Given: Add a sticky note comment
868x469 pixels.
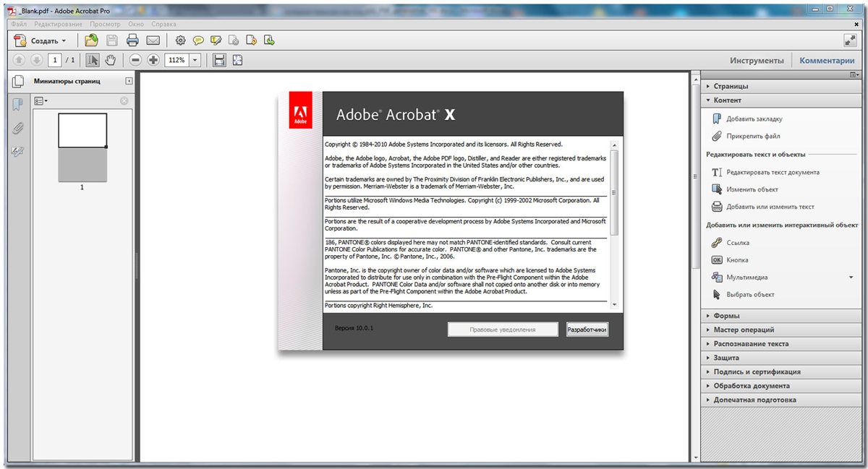Looking at the screenshot, I should tap(197, 40).
